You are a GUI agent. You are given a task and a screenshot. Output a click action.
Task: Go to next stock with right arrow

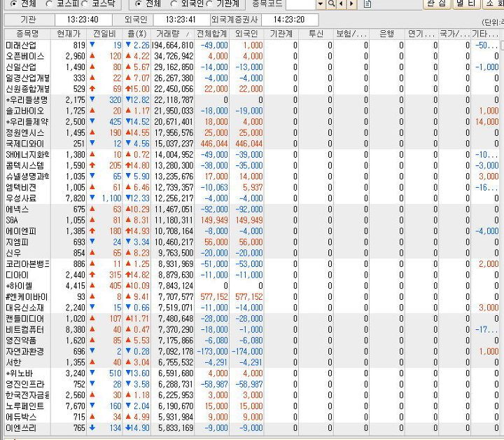click(351, 4)
